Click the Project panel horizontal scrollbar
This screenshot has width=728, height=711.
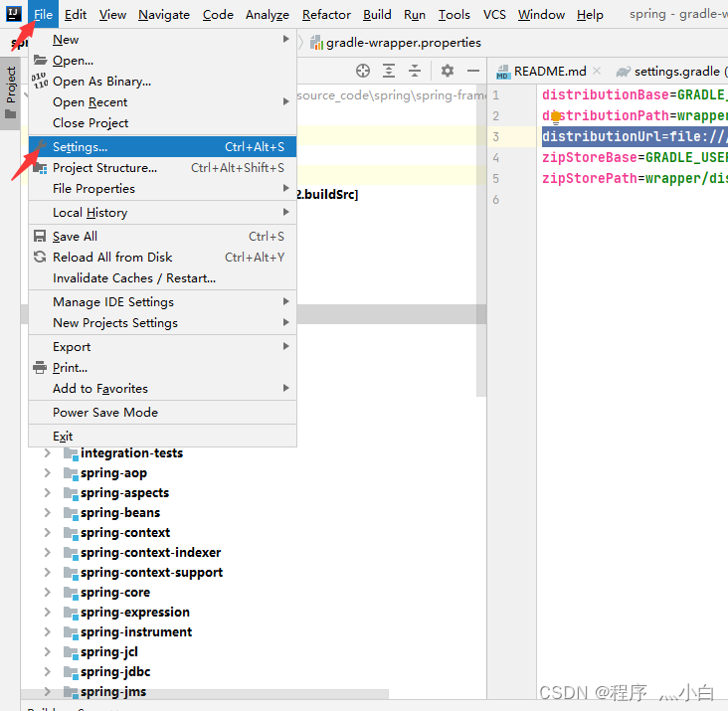pos(204,694)
